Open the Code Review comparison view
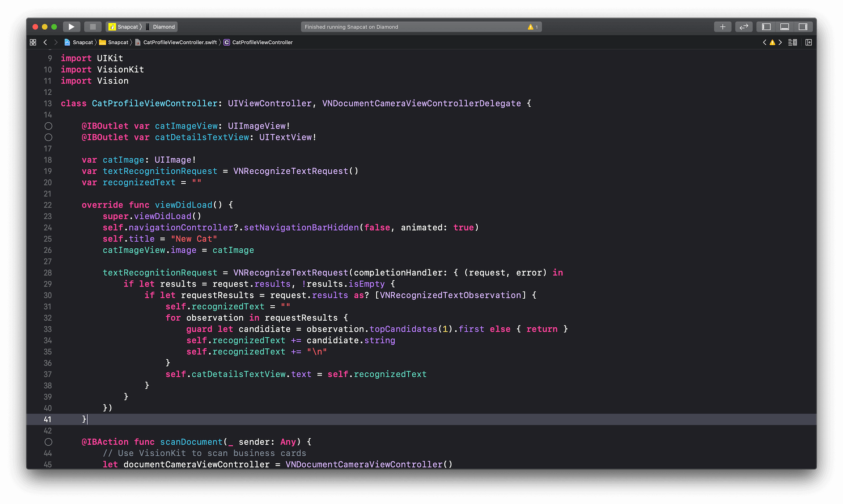This screenshot has width=843, height=504. (744, 26)
